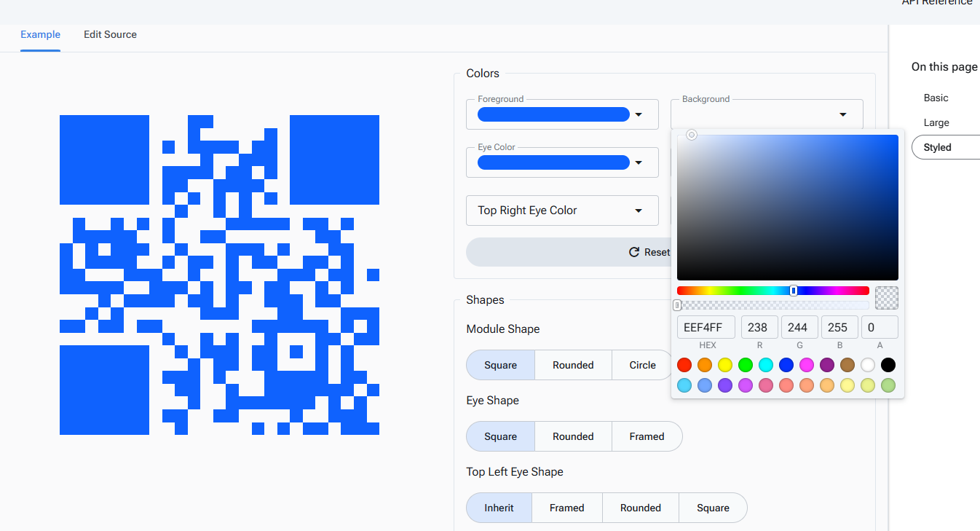Screen dimensions: 980x531
Task: Choose the white preset color swatch
Action: (868, 365)
